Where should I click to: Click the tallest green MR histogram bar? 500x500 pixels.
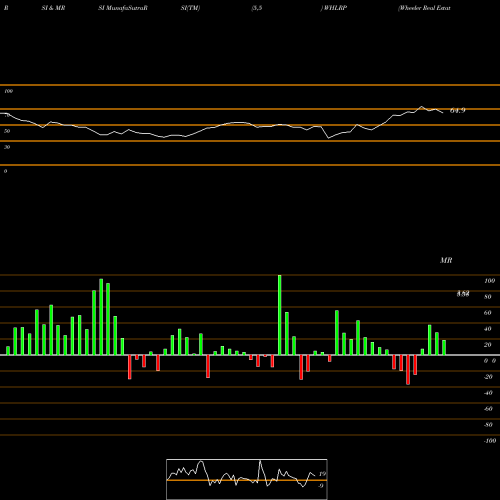[x=279, y=315]
